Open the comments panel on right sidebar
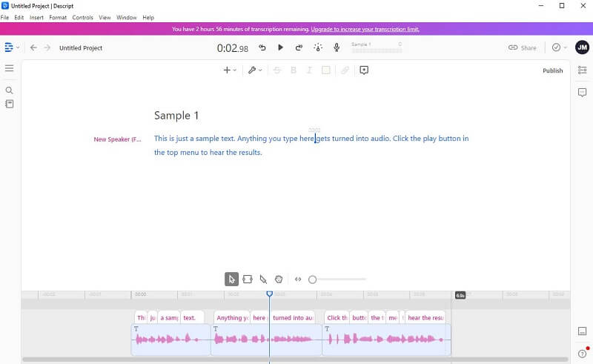593x364 pixels. click(582, 92)
